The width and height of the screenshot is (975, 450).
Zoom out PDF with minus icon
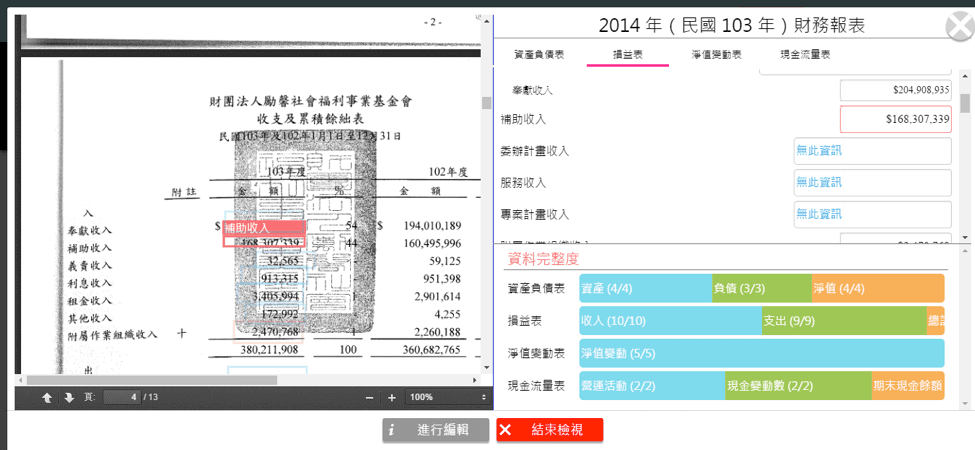point(369,398)
